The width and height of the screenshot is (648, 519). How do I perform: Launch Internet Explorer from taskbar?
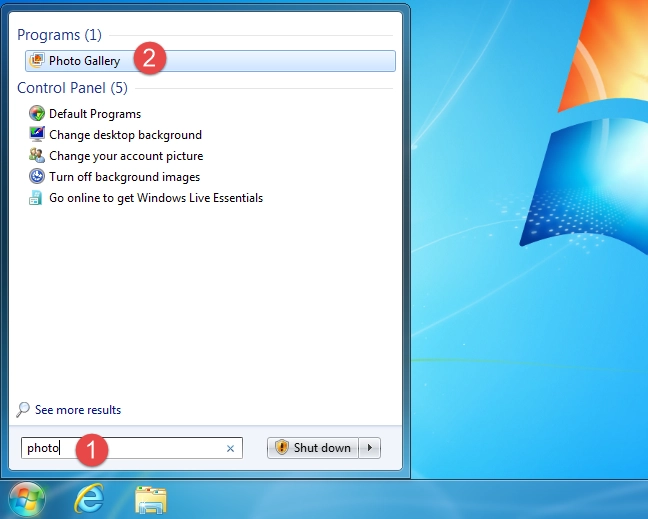[x=89, y=499]
